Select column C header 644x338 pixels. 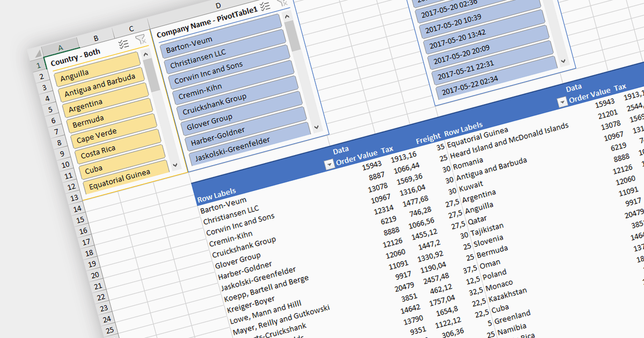[x=131, y=29]
